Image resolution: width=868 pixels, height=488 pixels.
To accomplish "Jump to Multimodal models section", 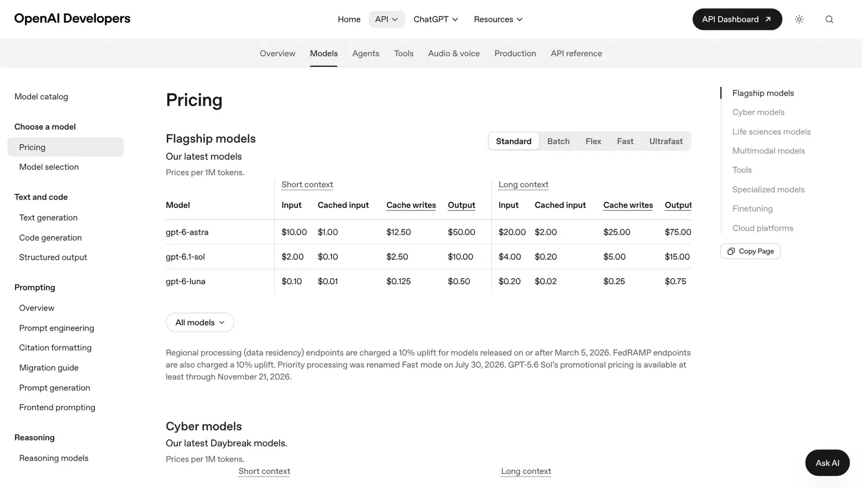I will click(769, 151).
